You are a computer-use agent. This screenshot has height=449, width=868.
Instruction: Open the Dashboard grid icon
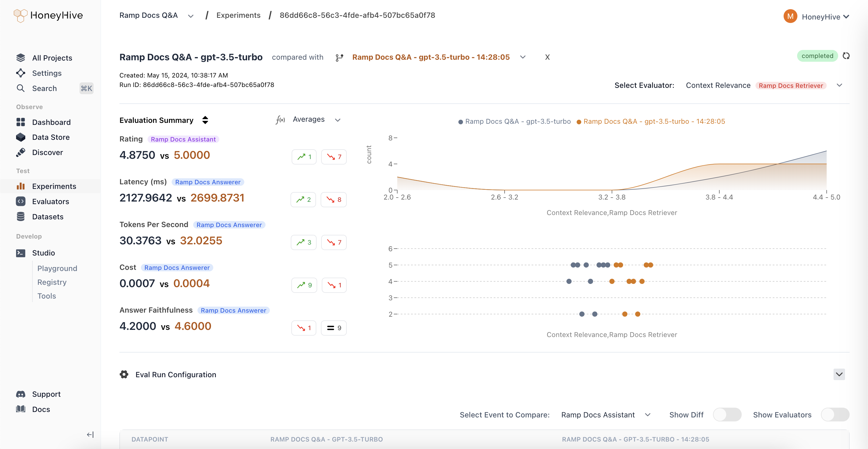tap(21, 122)
